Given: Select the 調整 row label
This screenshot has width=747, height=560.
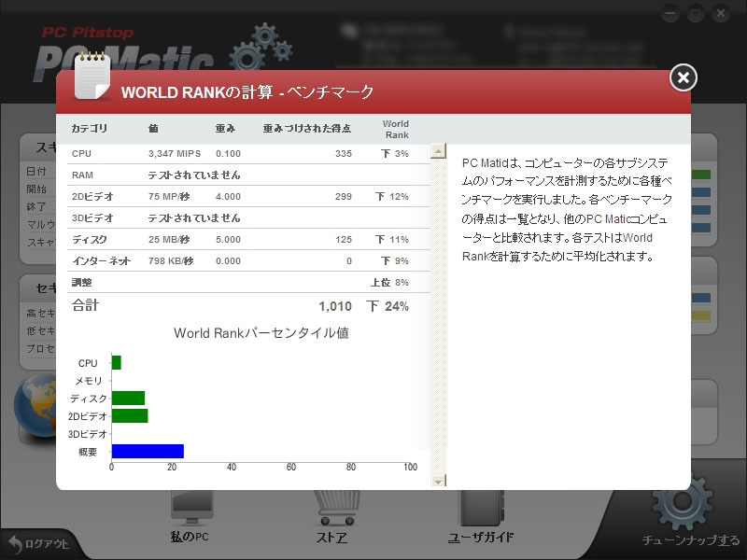Looking at the screenshot, I should (x=81, y=283).
